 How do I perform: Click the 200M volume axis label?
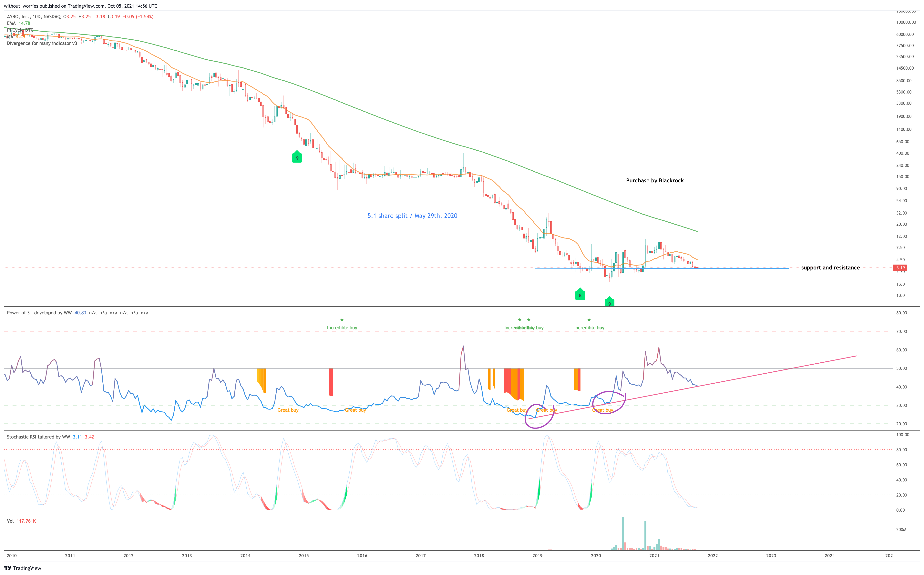(901, 529)
